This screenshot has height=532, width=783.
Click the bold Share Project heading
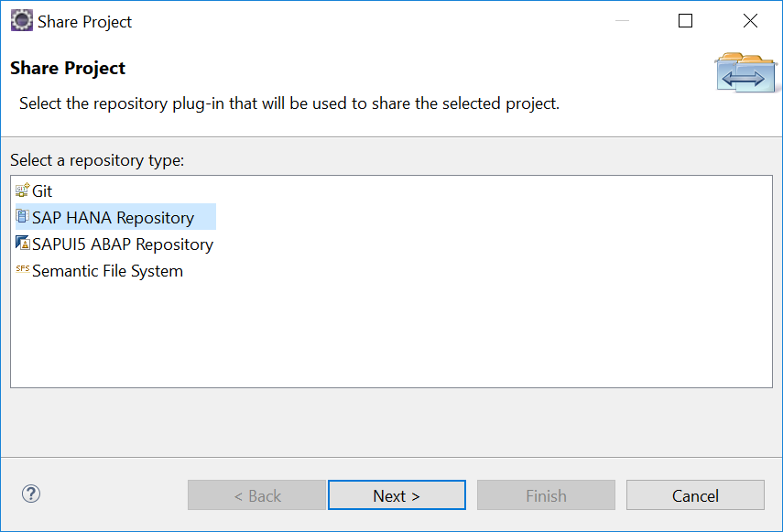68,69
